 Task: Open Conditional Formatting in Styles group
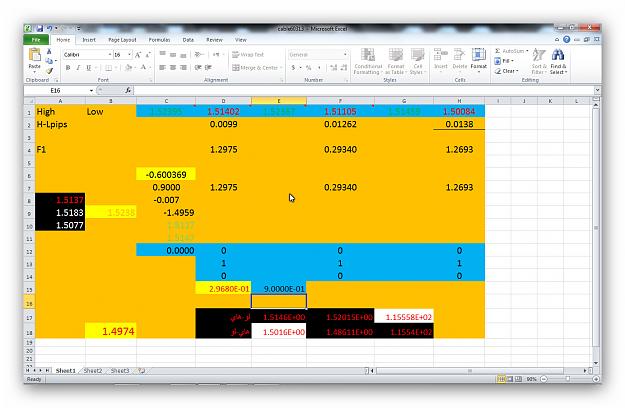[368, 61]
